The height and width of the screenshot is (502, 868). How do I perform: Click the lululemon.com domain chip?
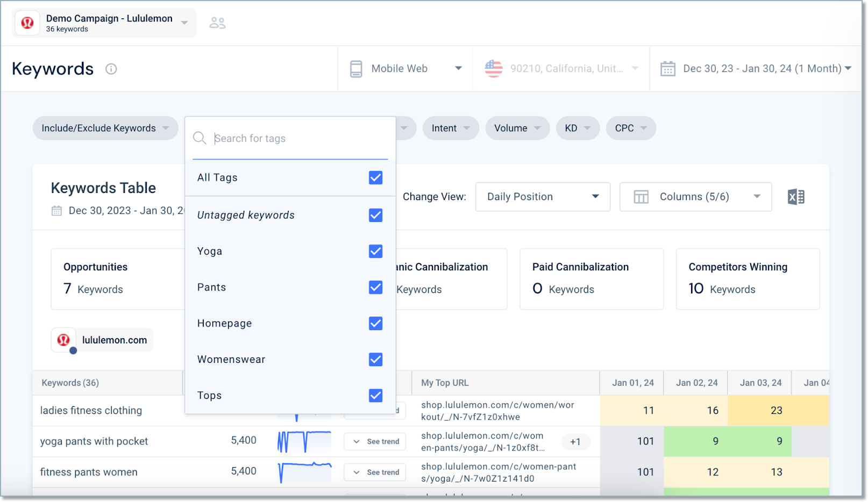pyautogui.click(x=102, y=340)
